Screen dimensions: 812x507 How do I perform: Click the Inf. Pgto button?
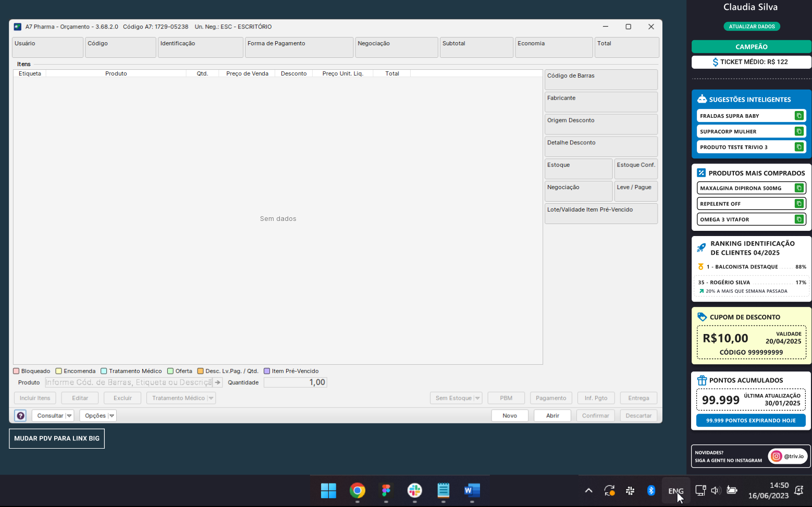click(596, 398)
